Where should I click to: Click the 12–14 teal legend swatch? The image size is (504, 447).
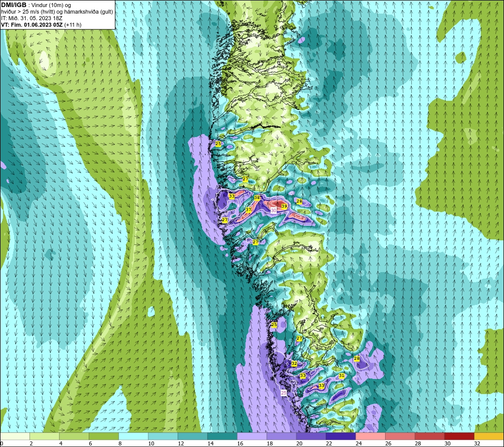193,436
